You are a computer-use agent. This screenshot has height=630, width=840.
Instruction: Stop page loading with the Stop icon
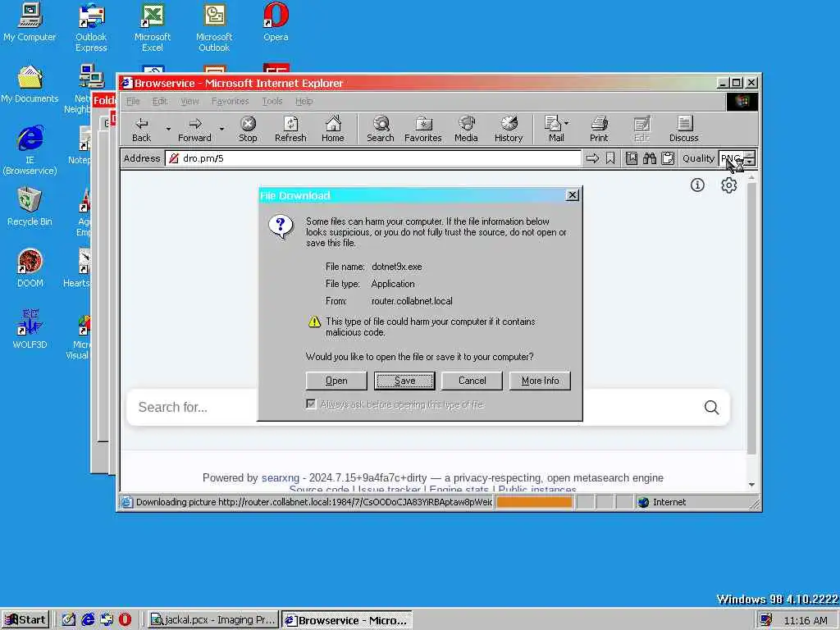point(248,129)
